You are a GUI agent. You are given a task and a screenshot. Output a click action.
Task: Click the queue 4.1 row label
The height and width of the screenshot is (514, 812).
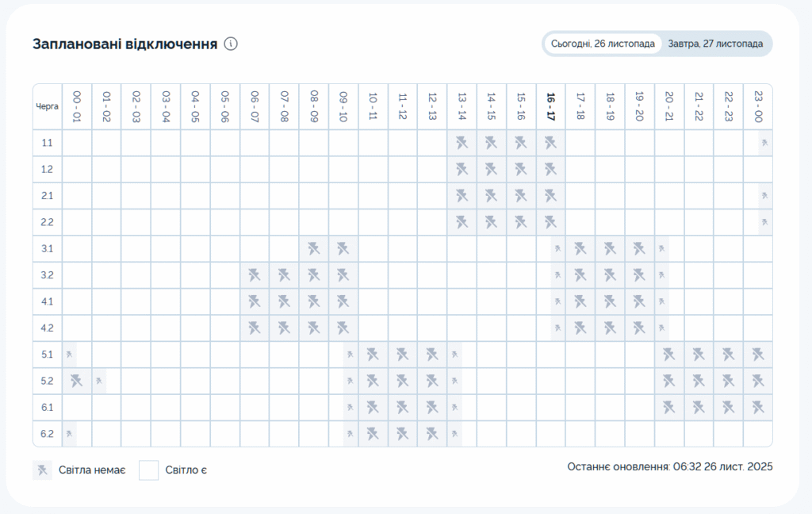click(x=47, y=301)
